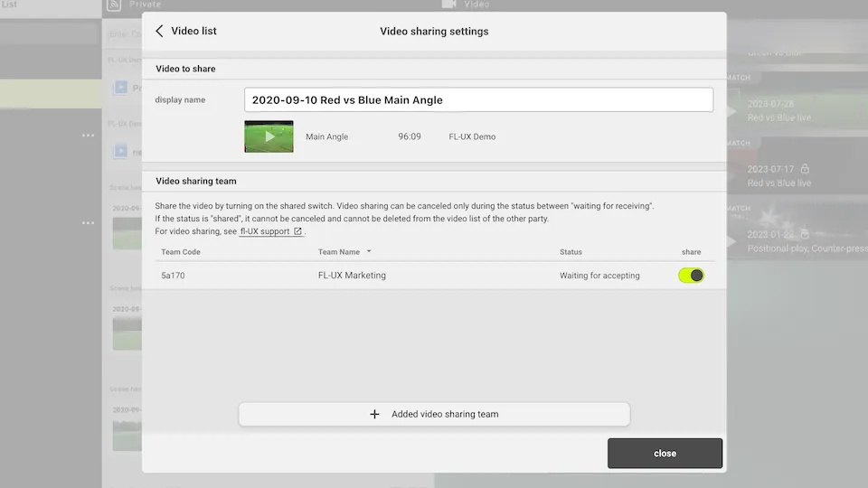Switch to Private tab in background
Image resolution: width=868 pixels, height=488 pixels.
135,5
